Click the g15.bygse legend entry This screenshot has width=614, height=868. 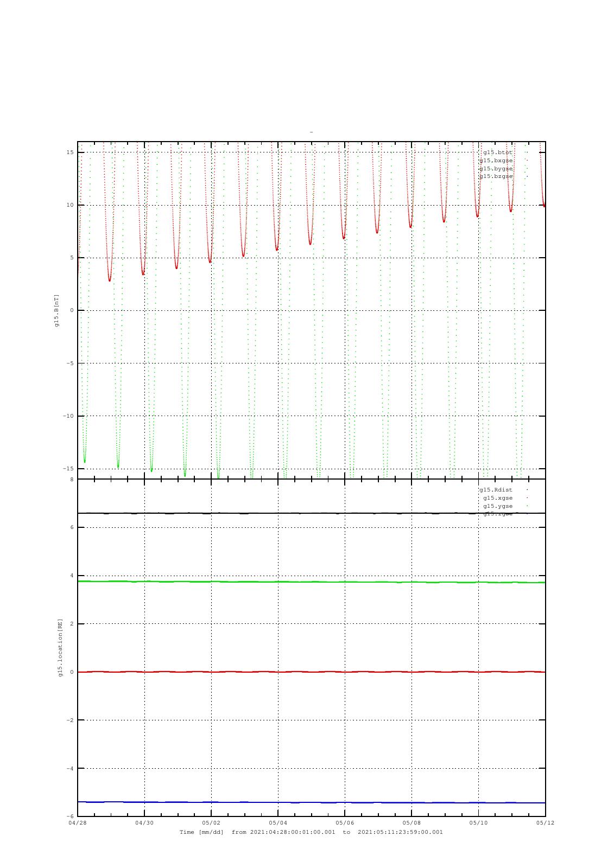(496, 169)
